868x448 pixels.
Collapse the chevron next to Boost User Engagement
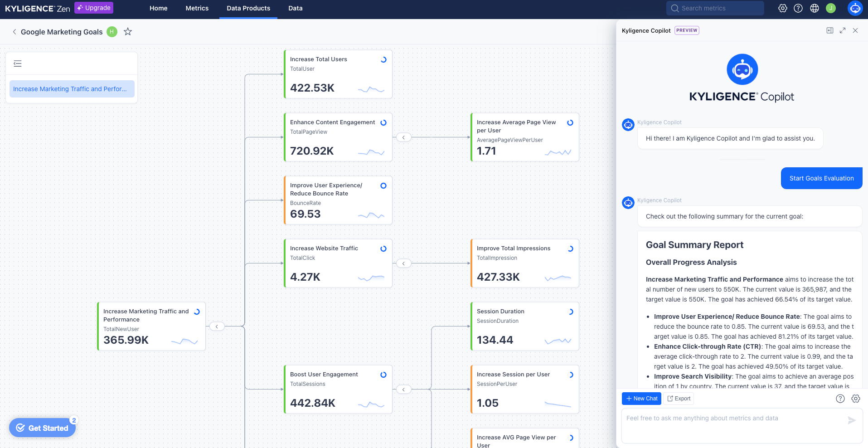tap(404, 389)
